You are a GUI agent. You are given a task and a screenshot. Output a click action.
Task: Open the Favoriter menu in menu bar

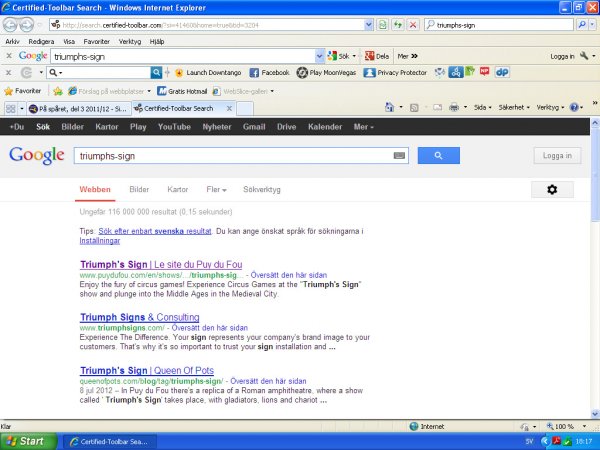click(x=96, y=41)
